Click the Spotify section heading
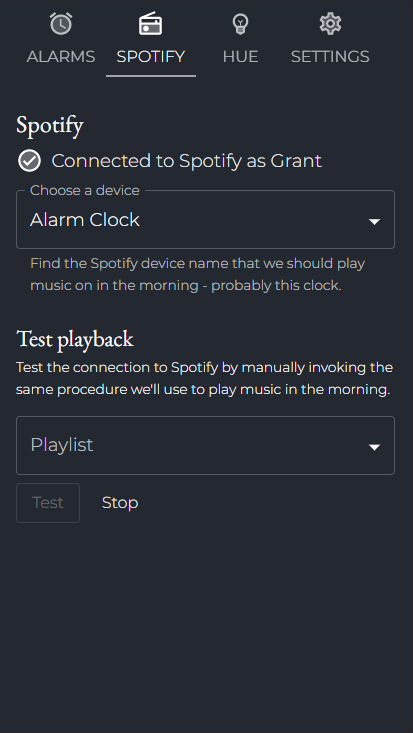Screen dimensions: 413x733 click(50, 126)
